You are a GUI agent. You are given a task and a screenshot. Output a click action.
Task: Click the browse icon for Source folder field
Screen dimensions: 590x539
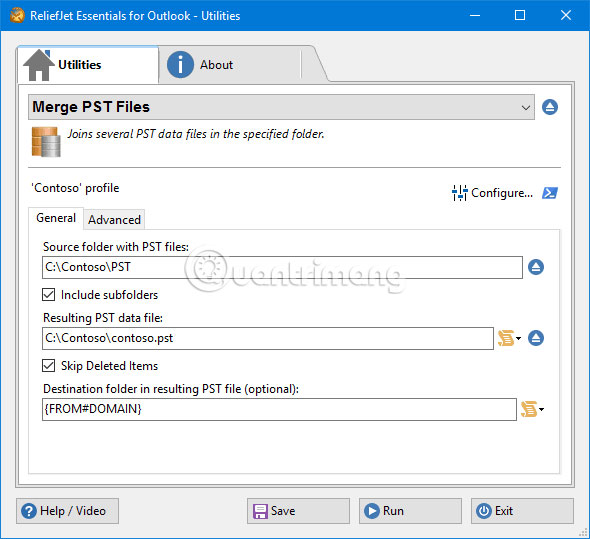[536, 267]
